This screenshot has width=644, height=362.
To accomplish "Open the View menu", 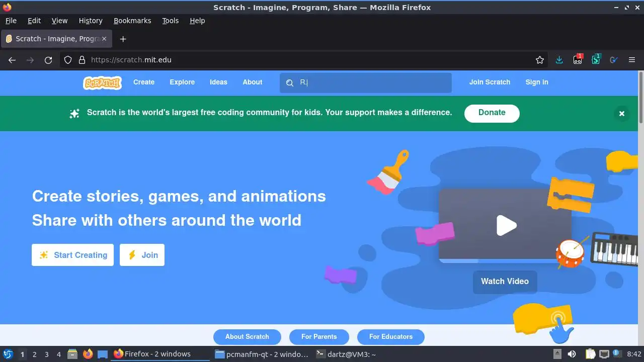I will [x=59, y=21].
